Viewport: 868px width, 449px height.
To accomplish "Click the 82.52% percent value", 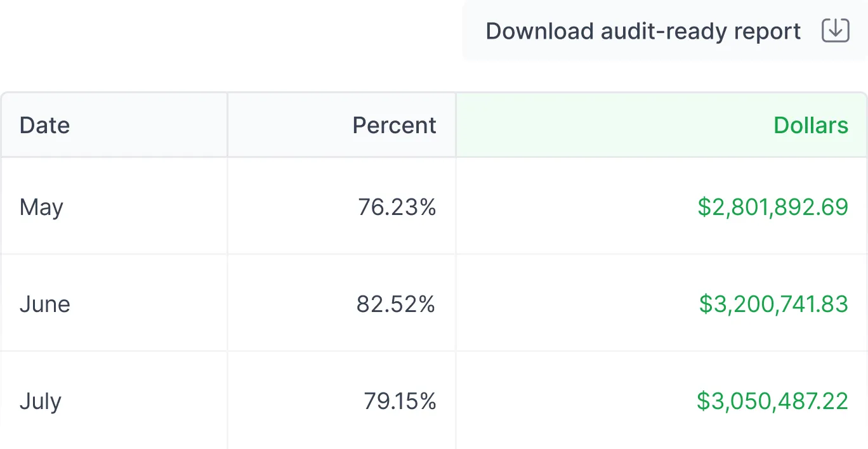I will [396, 304].
